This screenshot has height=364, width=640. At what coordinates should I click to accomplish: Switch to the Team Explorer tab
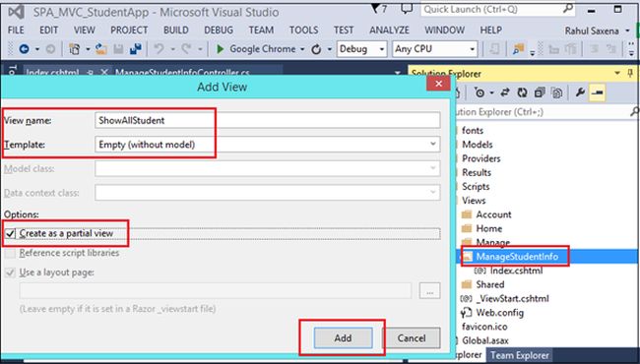pyautogui.click(x=520, y=355)
